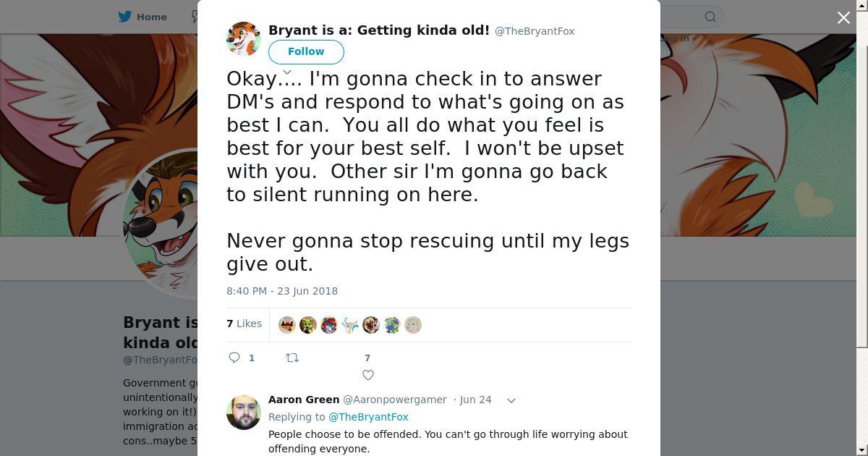Screen dimensions: 868x456
Task: Click the tweet timestamp 8:40 PM
Action: [282, 291]
